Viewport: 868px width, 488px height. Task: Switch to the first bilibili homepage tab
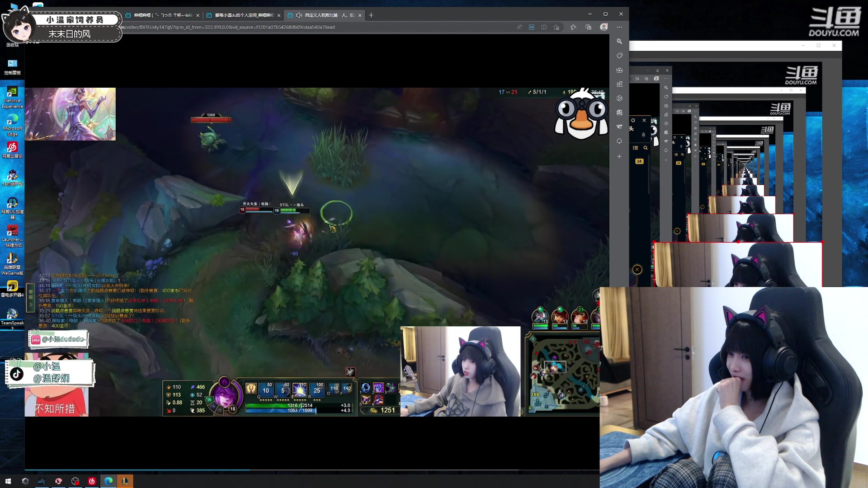pos(162,15)
